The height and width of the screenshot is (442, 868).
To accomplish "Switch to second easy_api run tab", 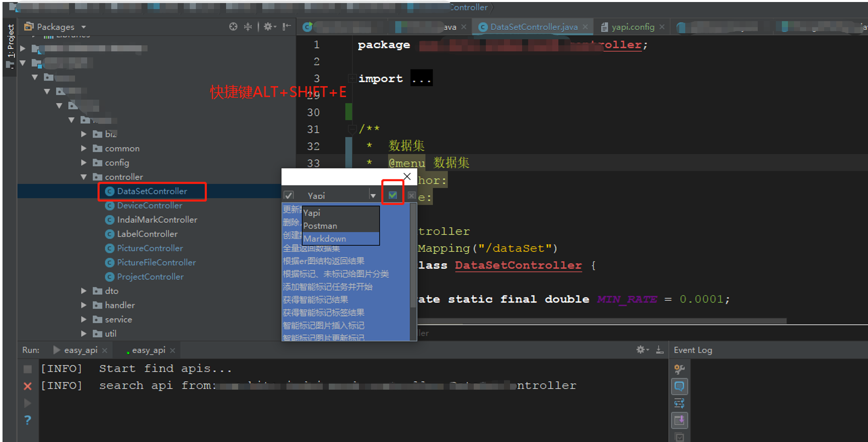I will coord(149,350).
